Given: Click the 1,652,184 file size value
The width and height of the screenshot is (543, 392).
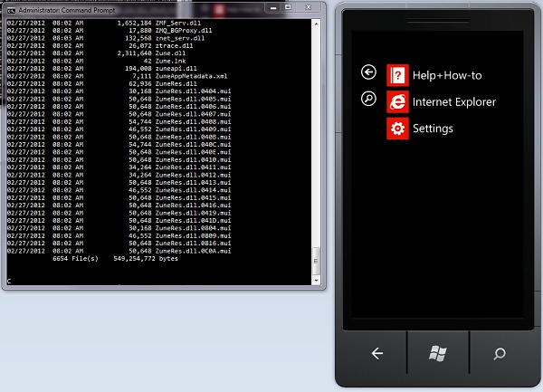Looking at the screenshot, I should point(134,23).
